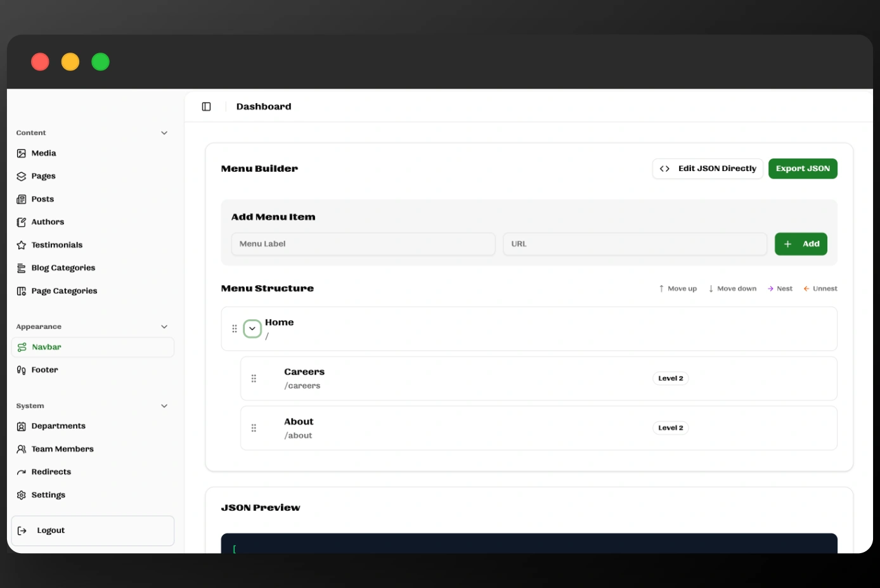
Task: Click the green window maximize button
Action: [x=100, y=62]
